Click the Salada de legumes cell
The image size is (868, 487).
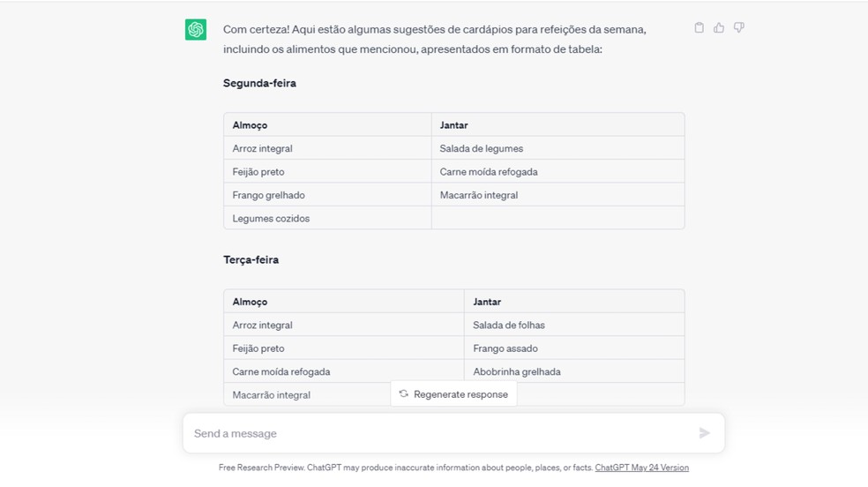tap(482, 148)
